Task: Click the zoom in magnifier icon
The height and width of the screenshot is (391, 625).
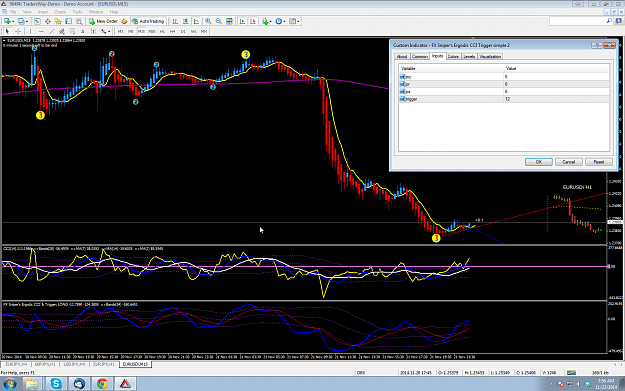Action: [208, 21]
